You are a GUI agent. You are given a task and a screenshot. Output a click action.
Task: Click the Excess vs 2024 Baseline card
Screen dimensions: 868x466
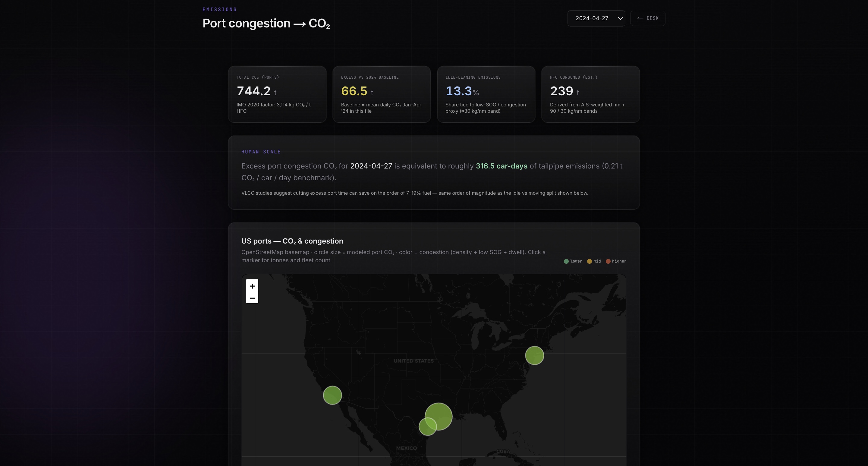(x=382, y=94)
